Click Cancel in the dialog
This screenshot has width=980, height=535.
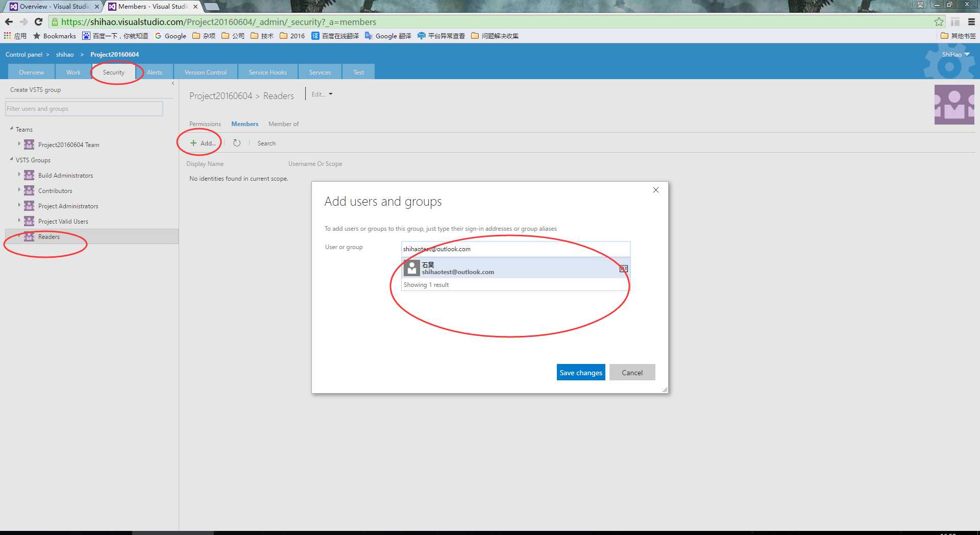coord(632,372)
